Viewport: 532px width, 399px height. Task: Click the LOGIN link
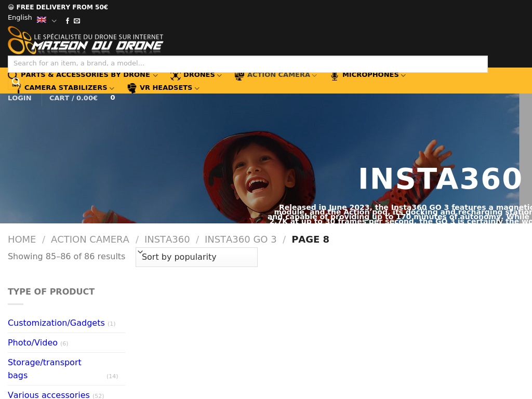coord(20,98)
